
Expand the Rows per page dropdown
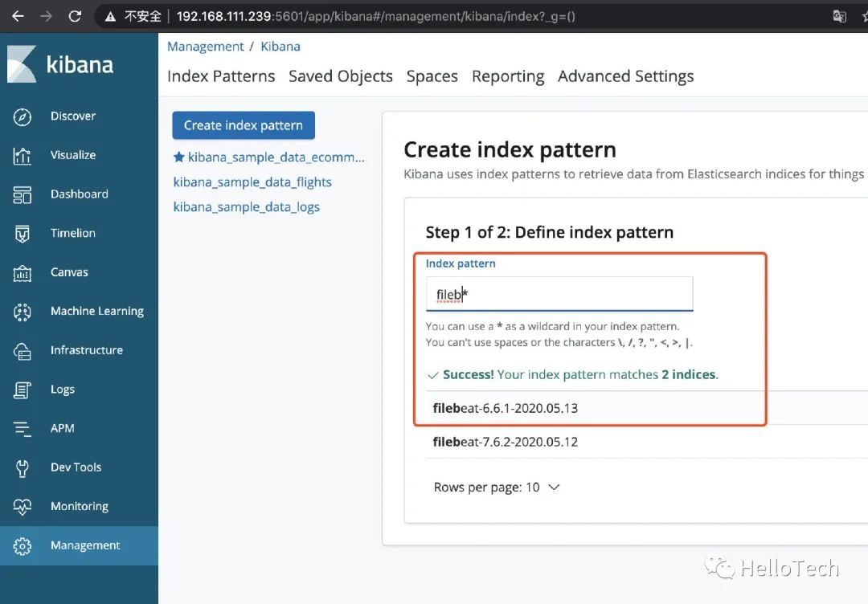click(497, 488)
